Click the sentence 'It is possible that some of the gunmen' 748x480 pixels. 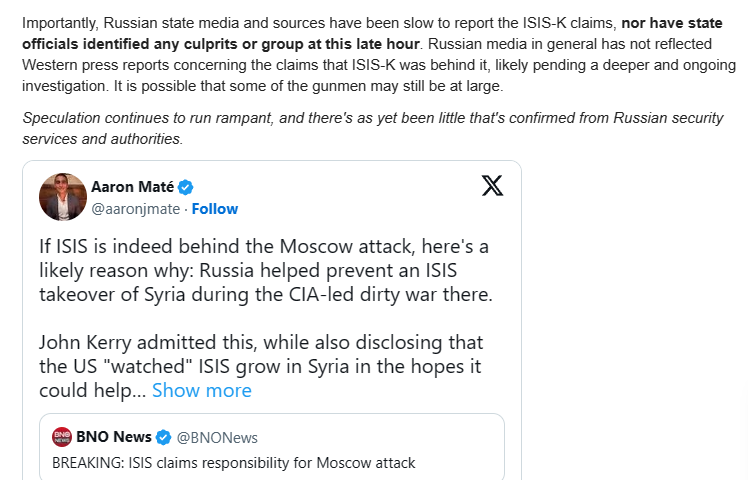(308, 86)
